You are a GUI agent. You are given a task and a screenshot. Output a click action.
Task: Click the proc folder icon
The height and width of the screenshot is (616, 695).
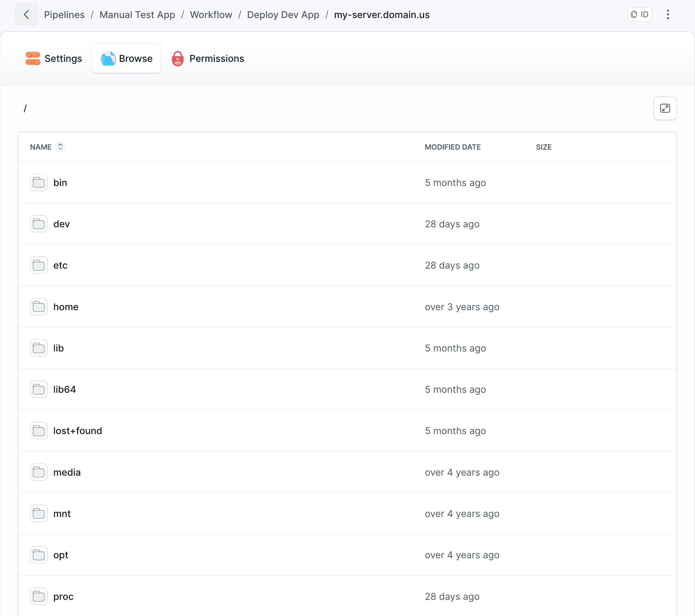point(39,596)
